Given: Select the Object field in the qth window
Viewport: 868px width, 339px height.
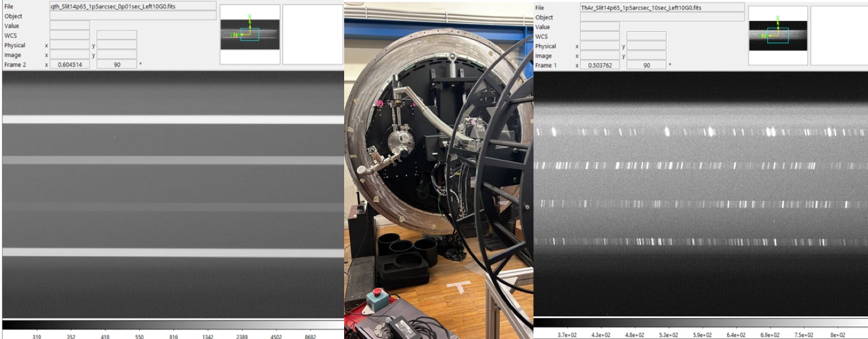Looking at the screenshot, I should click(133, 16).
